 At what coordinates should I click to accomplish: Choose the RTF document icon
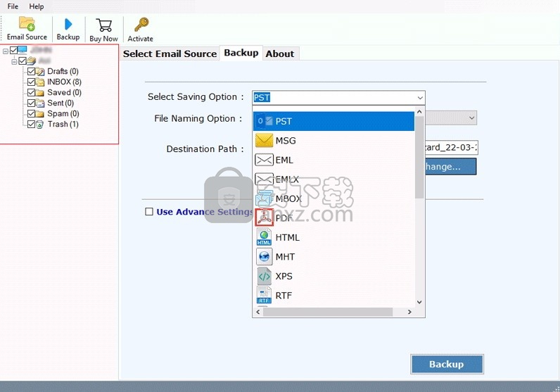coord(264,295)
